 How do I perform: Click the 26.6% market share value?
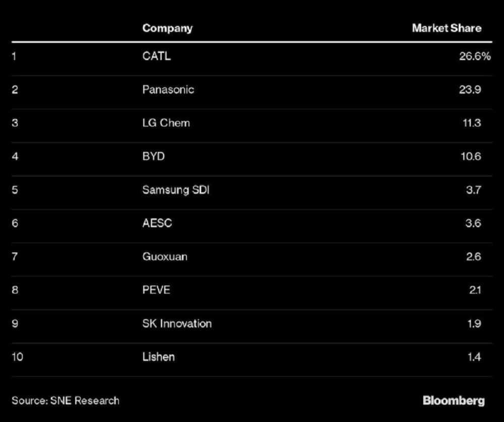point(473,56)
